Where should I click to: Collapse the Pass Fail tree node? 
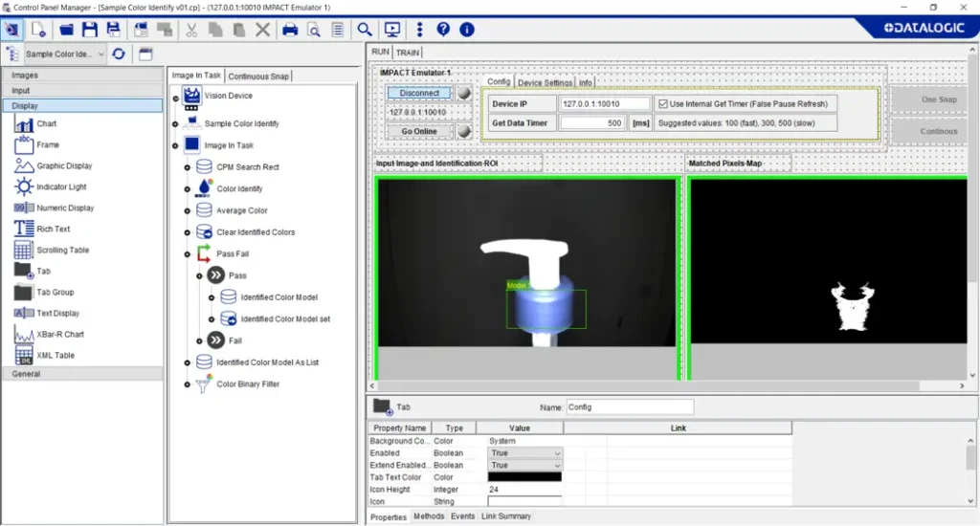click(188, 253)
